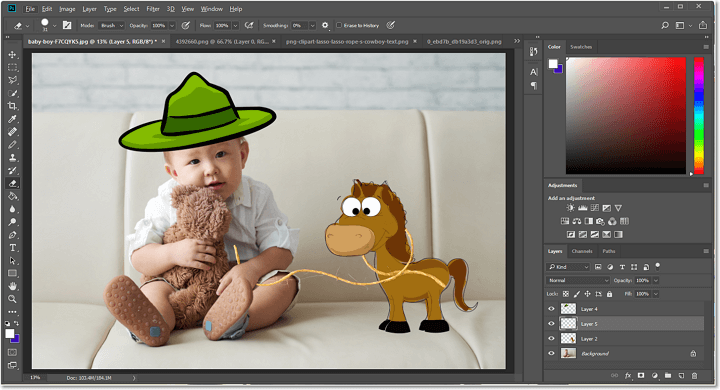Image resolution: width=720 pixels, height=390 pixels.
Task: Select the Path Selection tool
Action: [12, 260]
